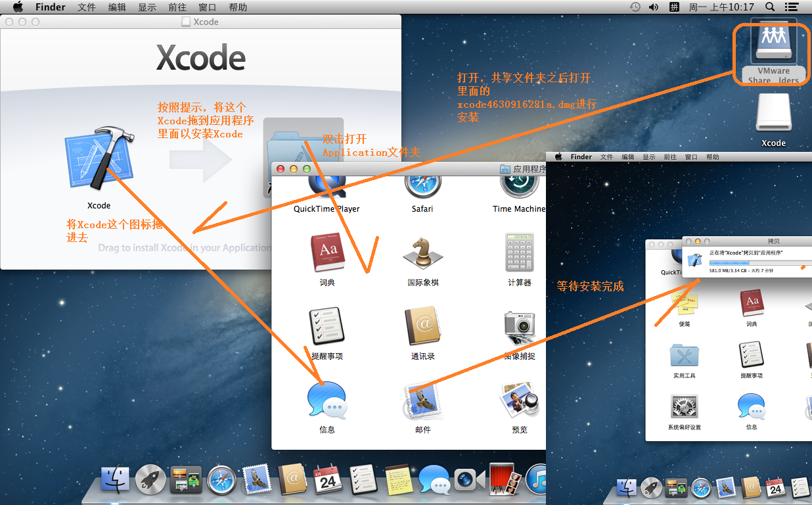Open 提醒事项 in the main 应用程序 window
Screen dimensions: 812x505
(327, 326)
